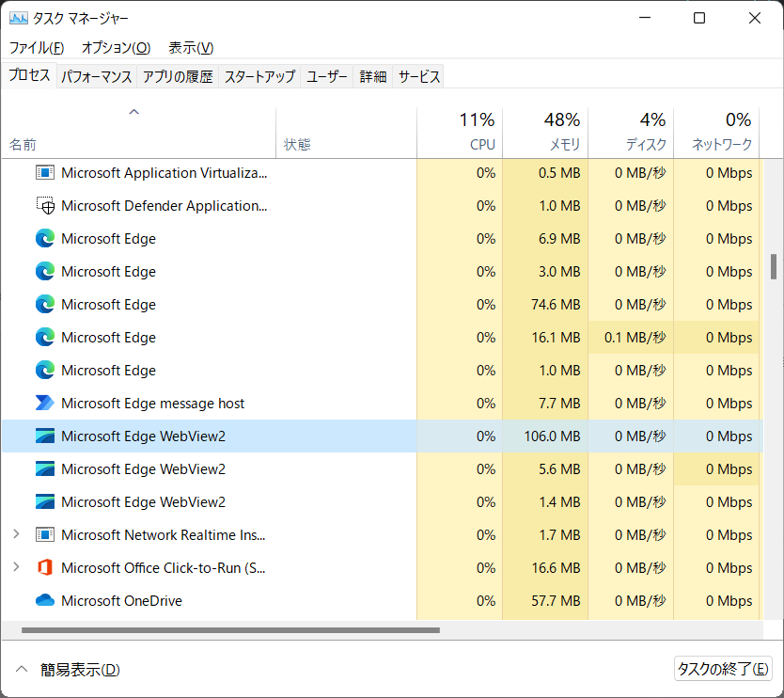Open the 表示(V) menu
The height and width of the screenshot is (698, 784).
[191, 48]
